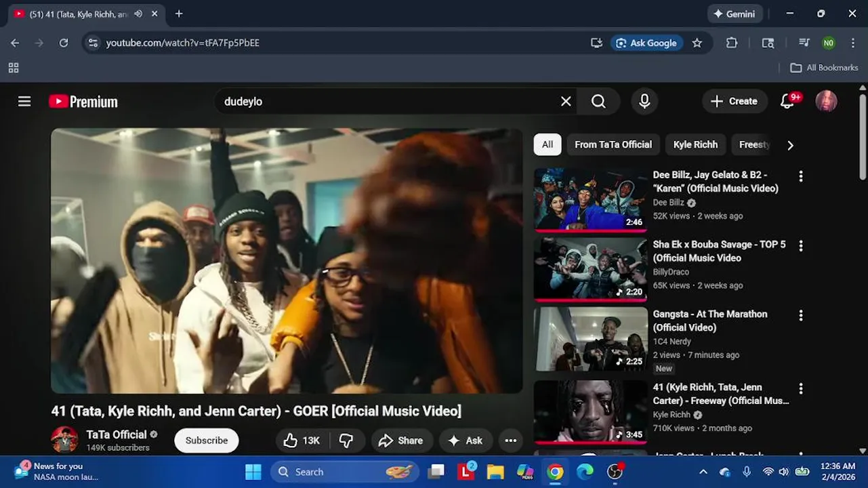Open 41 Freeway video thumbnail
868x488 pixels.
pyautogui.click(x=591, y=412)
